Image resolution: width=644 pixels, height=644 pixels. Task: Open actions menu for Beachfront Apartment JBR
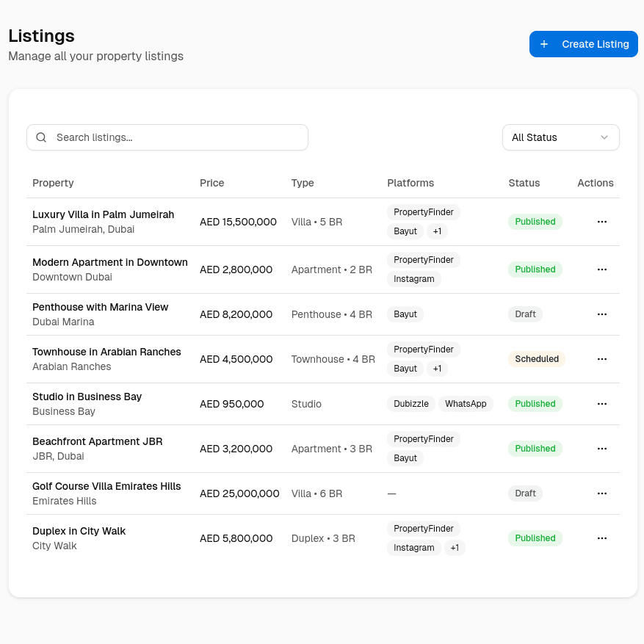[601, 449]
